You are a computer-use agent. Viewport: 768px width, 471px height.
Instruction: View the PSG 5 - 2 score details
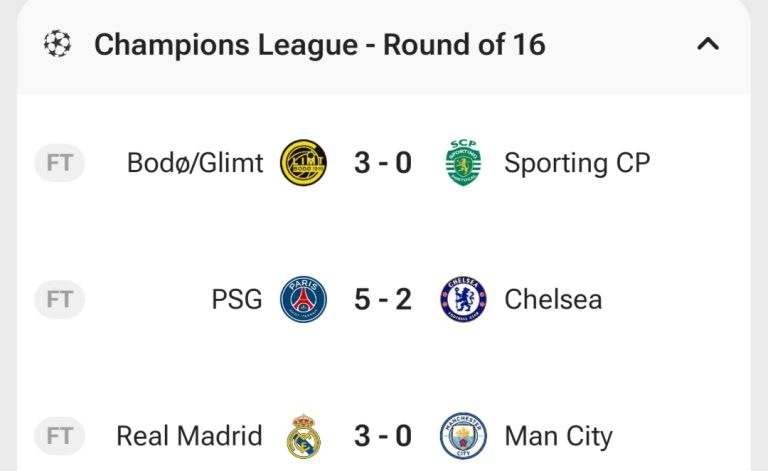383,299
